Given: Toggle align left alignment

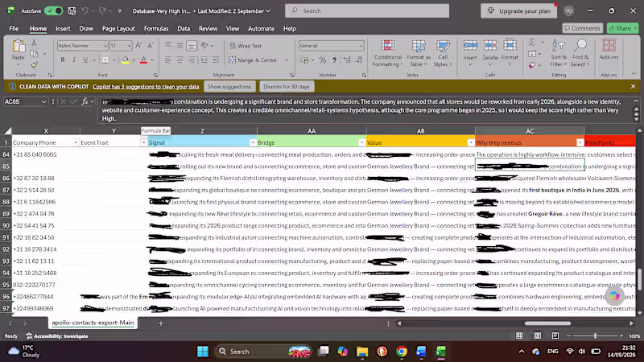Looking at the screenshot, I should (168, 60).
